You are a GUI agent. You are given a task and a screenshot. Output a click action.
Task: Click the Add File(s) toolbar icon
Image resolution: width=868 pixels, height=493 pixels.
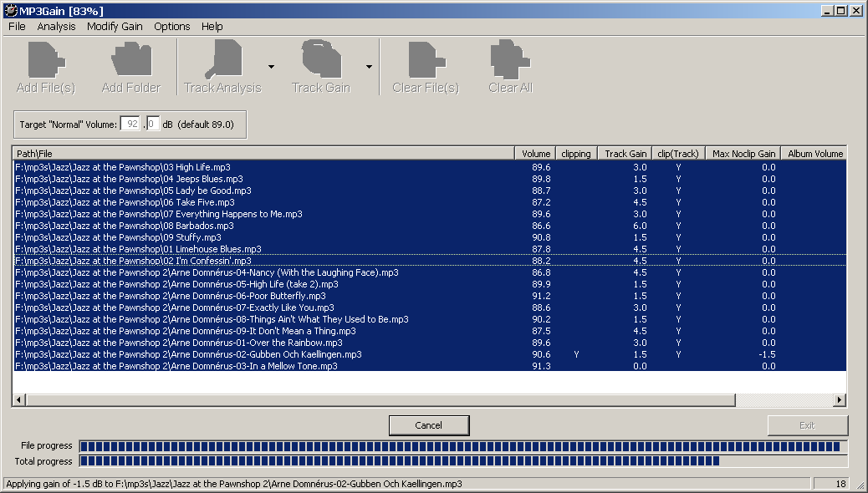click(47, 59)
